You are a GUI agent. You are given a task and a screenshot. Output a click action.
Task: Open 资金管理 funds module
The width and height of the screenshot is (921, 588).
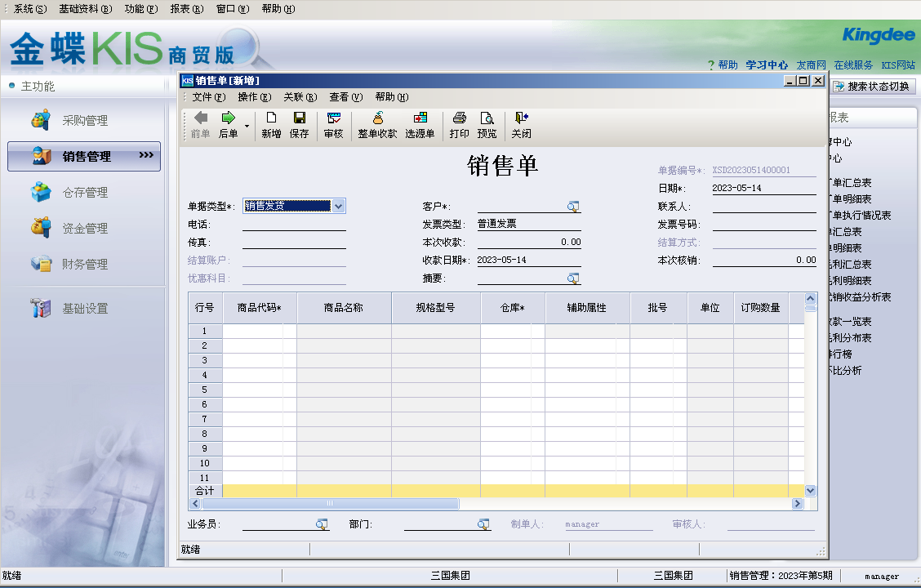click(x=84, y=228)
